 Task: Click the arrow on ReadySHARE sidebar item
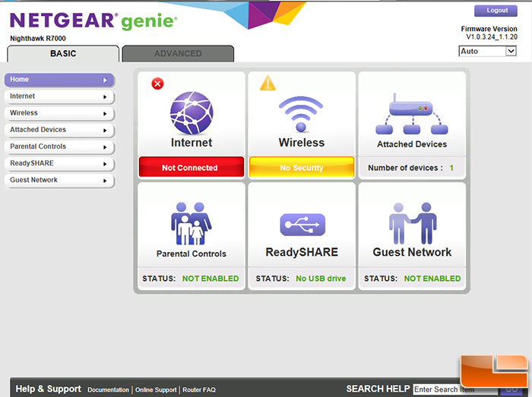[105, 164]
